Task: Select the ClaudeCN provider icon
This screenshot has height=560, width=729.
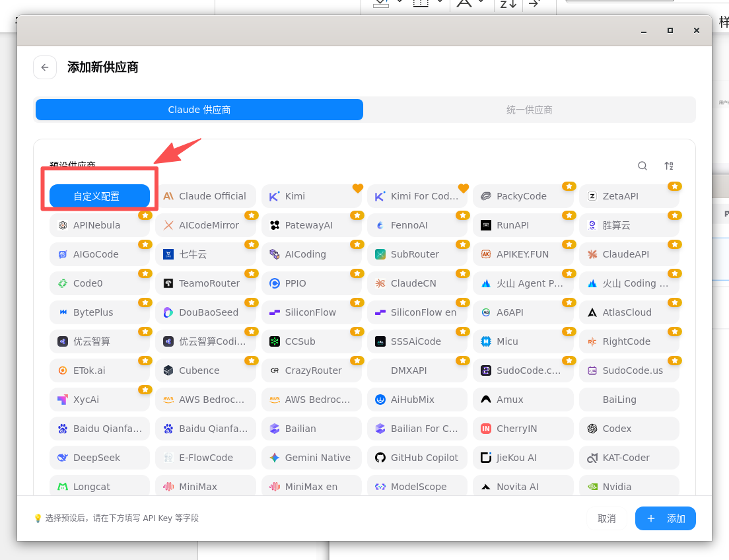Action: pyautogui.click(x=380, y=283)
